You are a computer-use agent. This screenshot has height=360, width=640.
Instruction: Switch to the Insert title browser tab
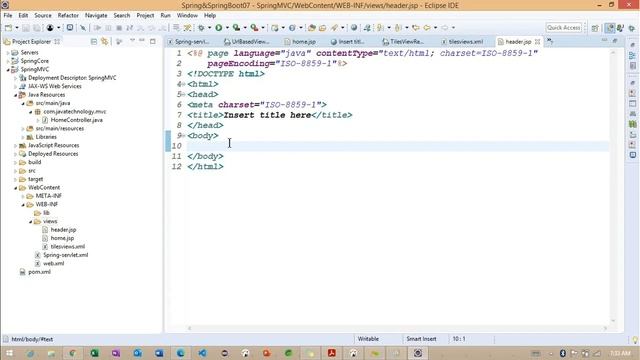348,42
